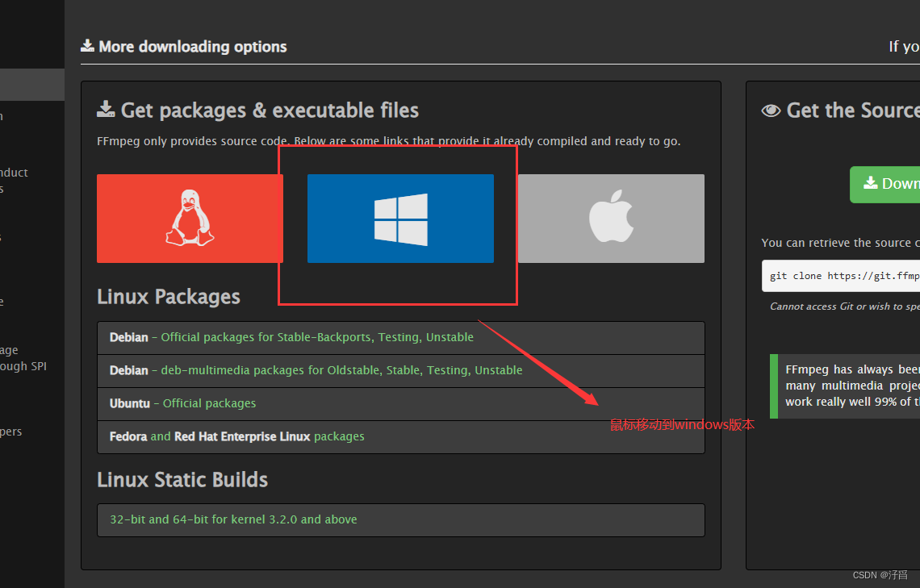Select the Windows logo tile
Screen dimensions: 920x588
[x=400, y=218]
